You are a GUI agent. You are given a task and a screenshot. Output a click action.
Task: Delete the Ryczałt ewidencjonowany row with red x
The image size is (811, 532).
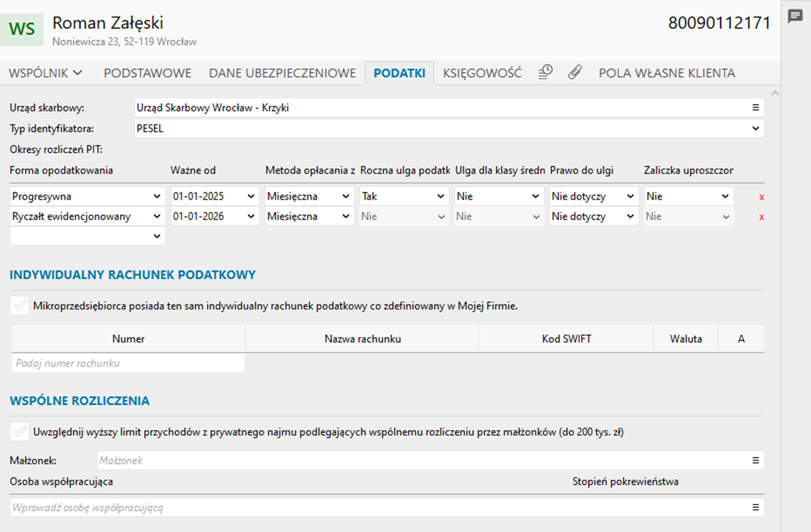click(761, 217)
